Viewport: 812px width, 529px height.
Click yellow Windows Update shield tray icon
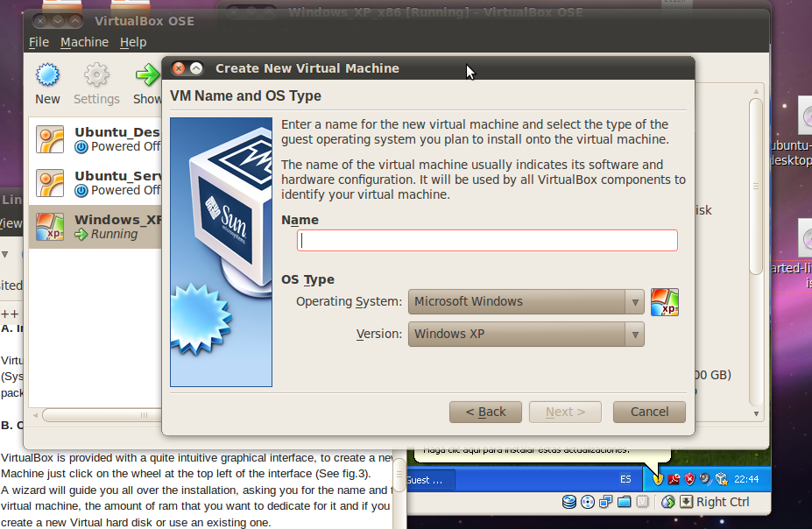(658, 479)
